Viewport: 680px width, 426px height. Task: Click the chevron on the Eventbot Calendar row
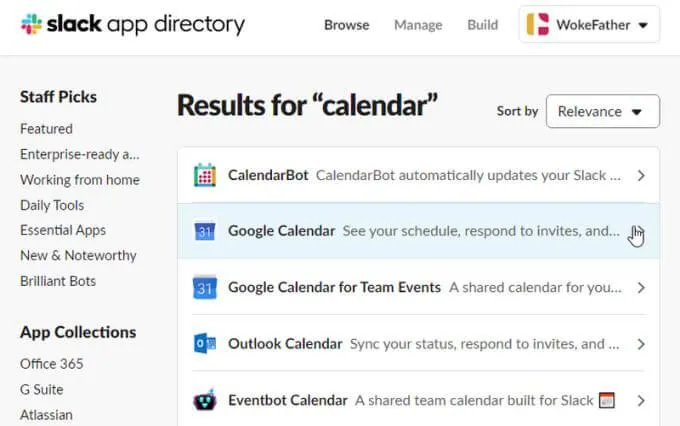pyautogui.click(x=641, y=401)
